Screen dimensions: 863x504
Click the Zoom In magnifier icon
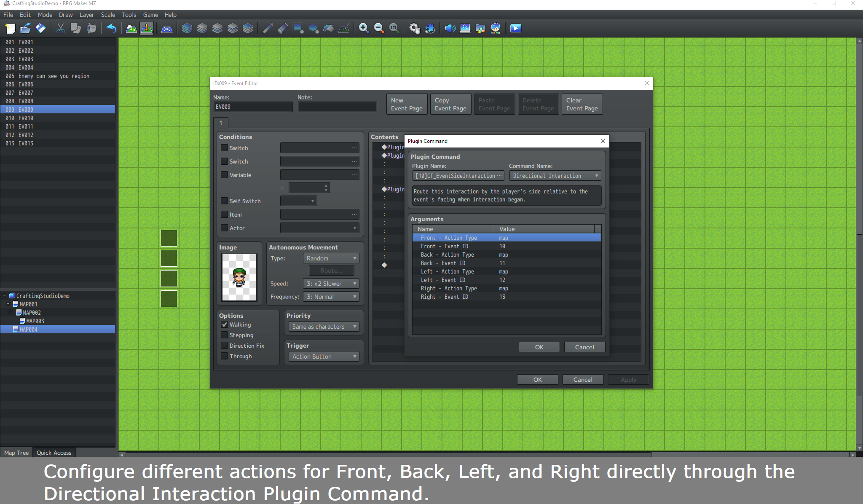point(364,28)
